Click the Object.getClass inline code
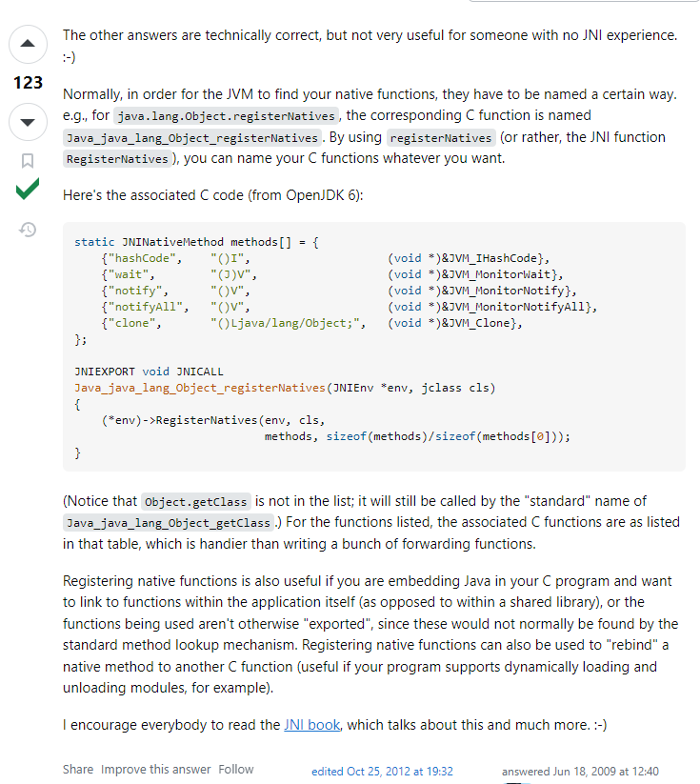The height and width of the screenshot is (784, 700). [195, 502]
